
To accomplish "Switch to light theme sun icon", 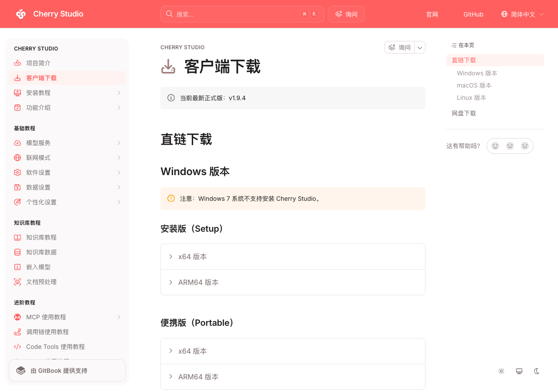I will click(501, 371).
